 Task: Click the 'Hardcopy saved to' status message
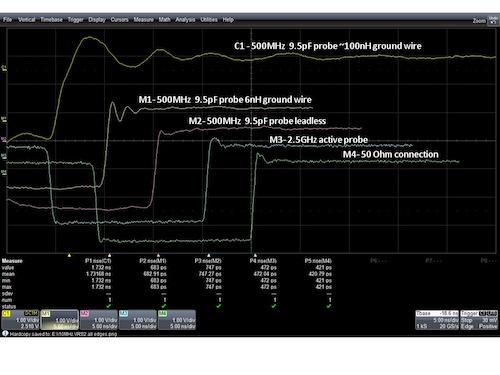click(x=63, y=334)
